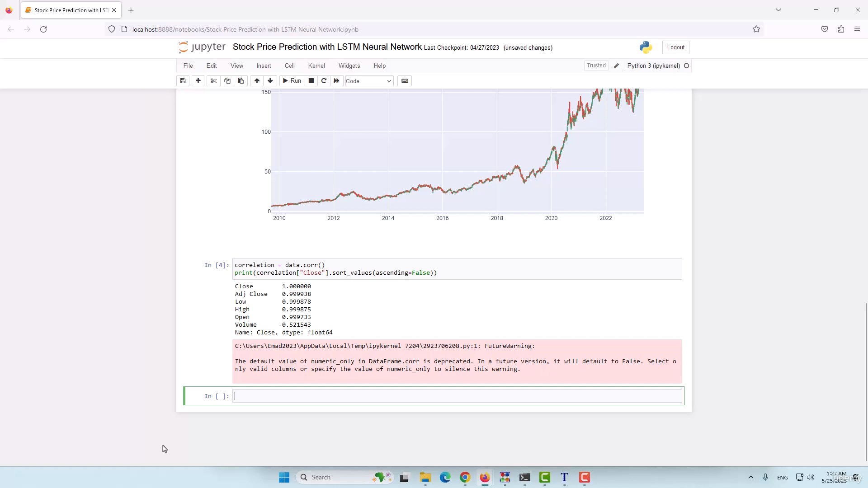This screenshot has width=868, height=488.
Task: Toggle the Trusted notebook indicator
Action: (x=596, y=66)
